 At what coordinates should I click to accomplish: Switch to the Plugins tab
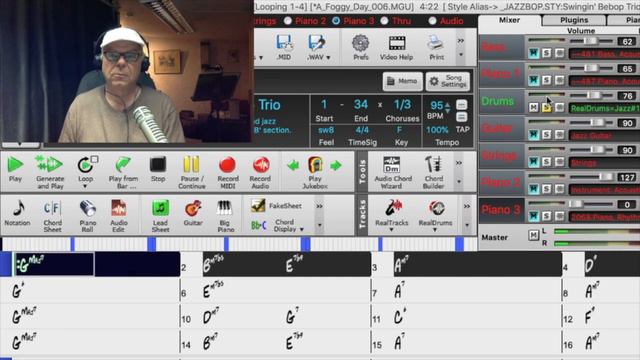pyautogui.click(x=574, y=20)
